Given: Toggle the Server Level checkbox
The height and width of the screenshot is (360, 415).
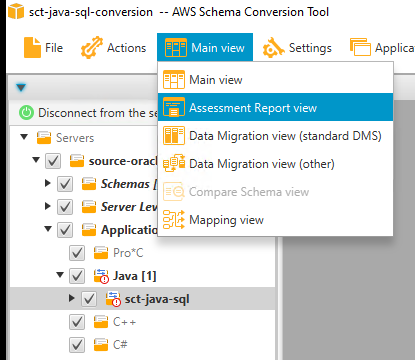Looking at the screenshot, I should (x=65, y=207).
